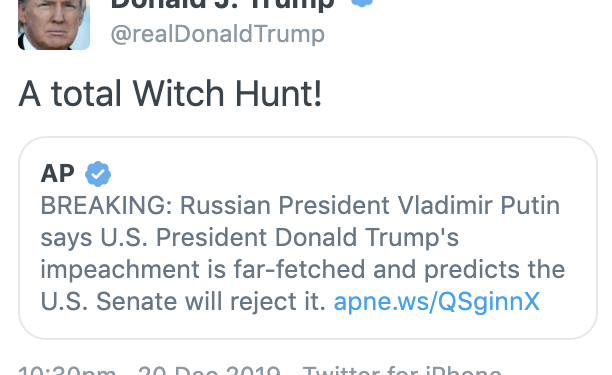Click the 10:30pm timestamp
The width and height of the screenshot is (612, 375).
[67, 370]
